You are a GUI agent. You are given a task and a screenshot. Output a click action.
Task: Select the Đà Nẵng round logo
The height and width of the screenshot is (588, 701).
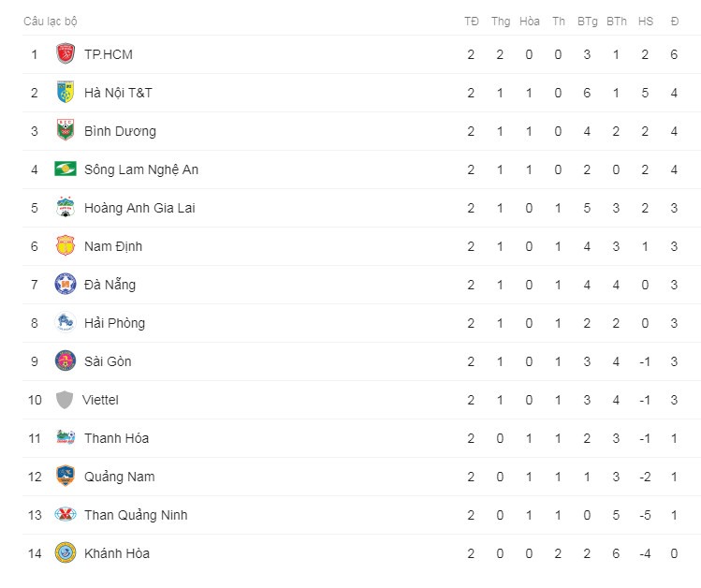(66, 284)
